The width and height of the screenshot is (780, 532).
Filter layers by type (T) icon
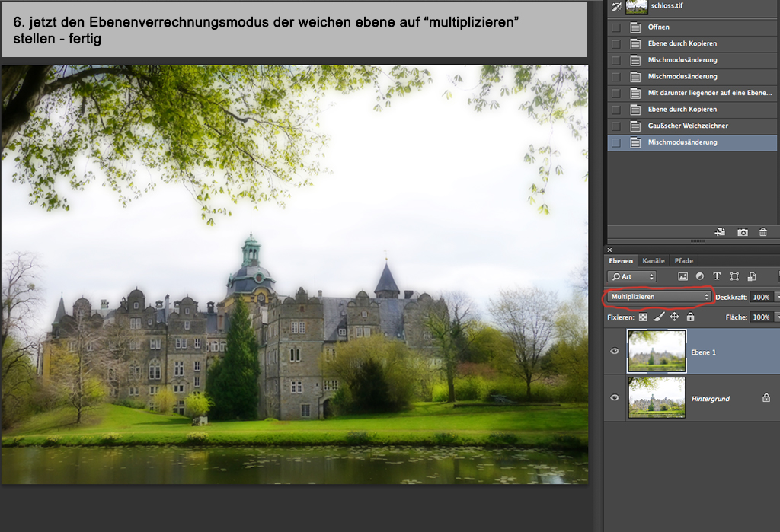(717, 276)
